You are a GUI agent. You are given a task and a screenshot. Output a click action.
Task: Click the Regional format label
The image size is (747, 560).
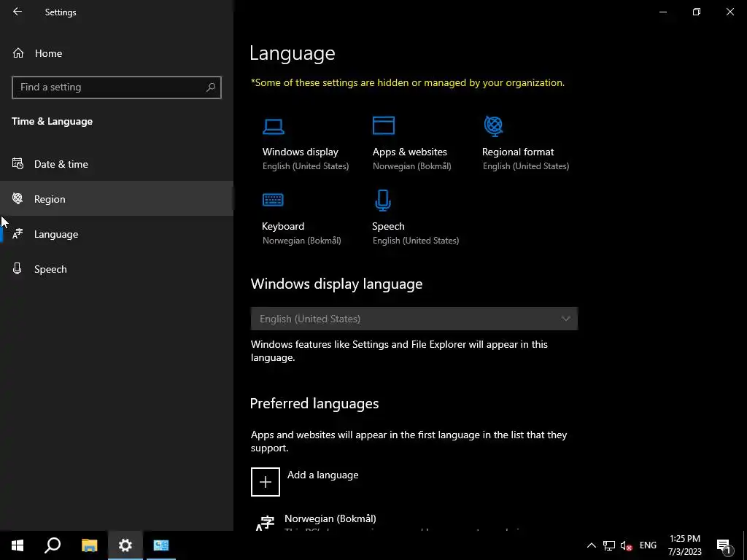click(x=518, y=152)
